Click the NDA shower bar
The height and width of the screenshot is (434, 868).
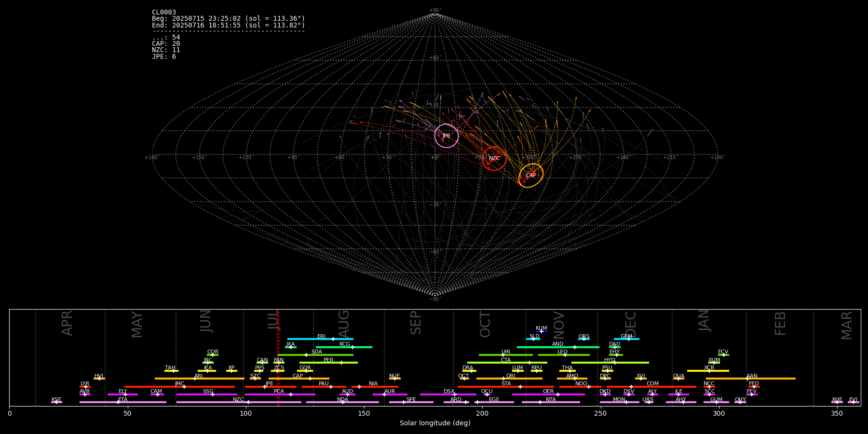pyautogui.click(x=342, y=402)
